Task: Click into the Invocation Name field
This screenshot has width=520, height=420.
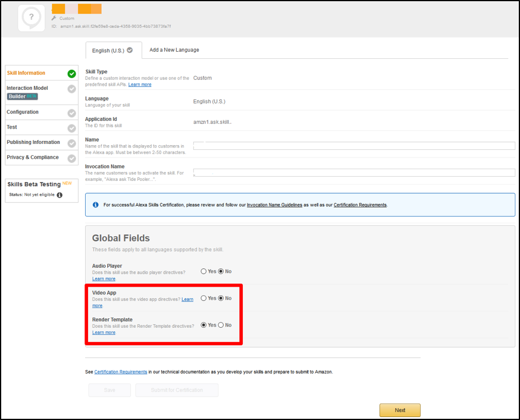Action: tap(354, 173)
